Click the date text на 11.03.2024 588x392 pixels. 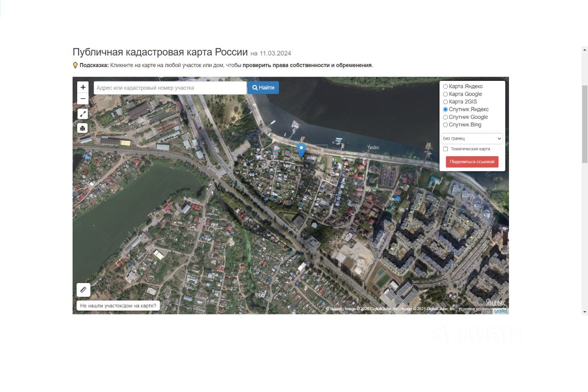(x=271, y=53)
